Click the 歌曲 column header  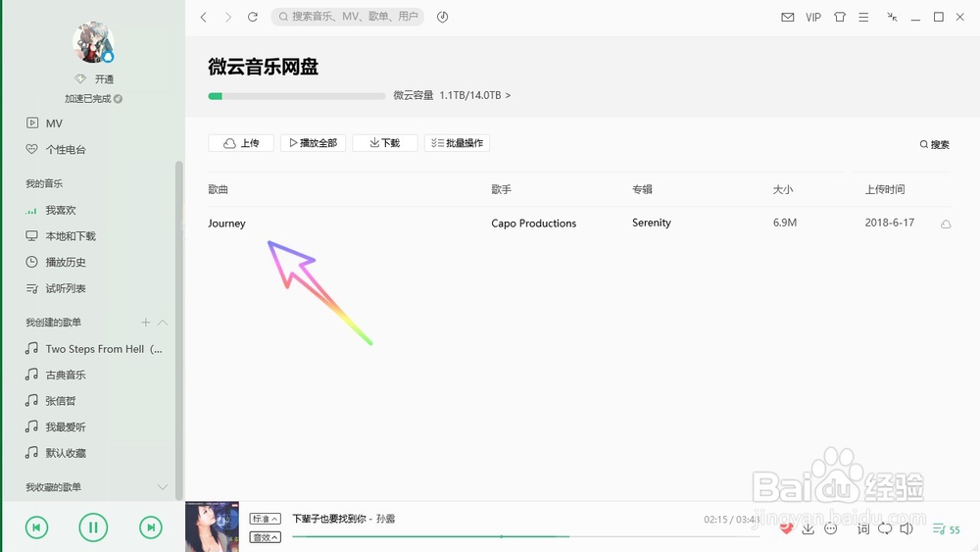(219, 189)
